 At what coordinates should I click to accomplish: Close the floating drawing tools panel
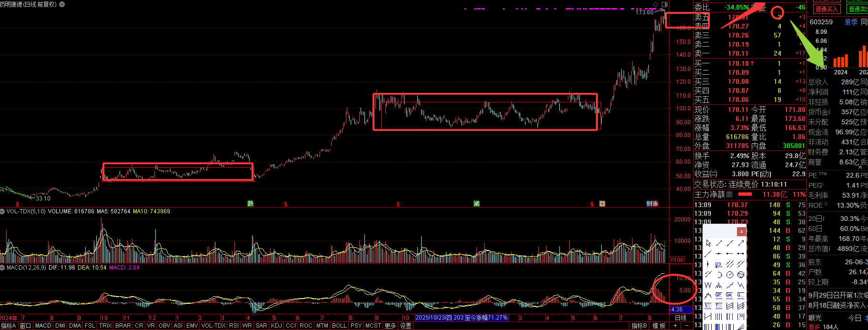tap(741, 231)
